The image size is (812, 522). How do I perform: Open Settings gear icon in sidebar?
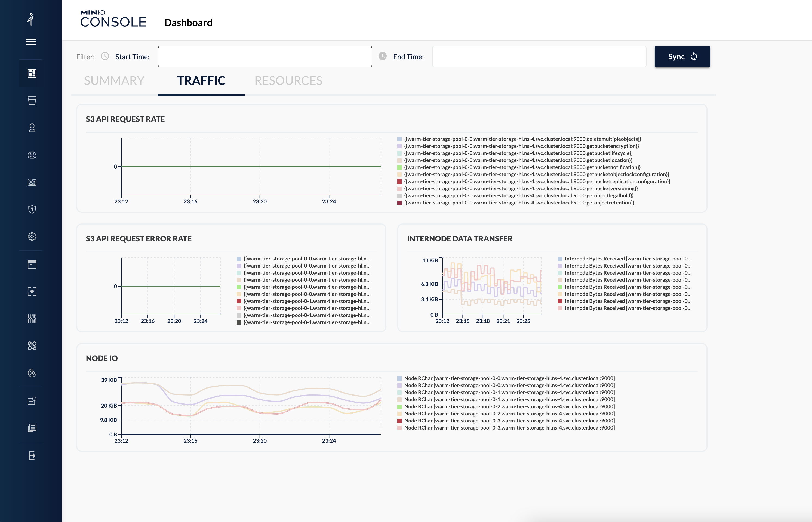[x=32, y=236]
